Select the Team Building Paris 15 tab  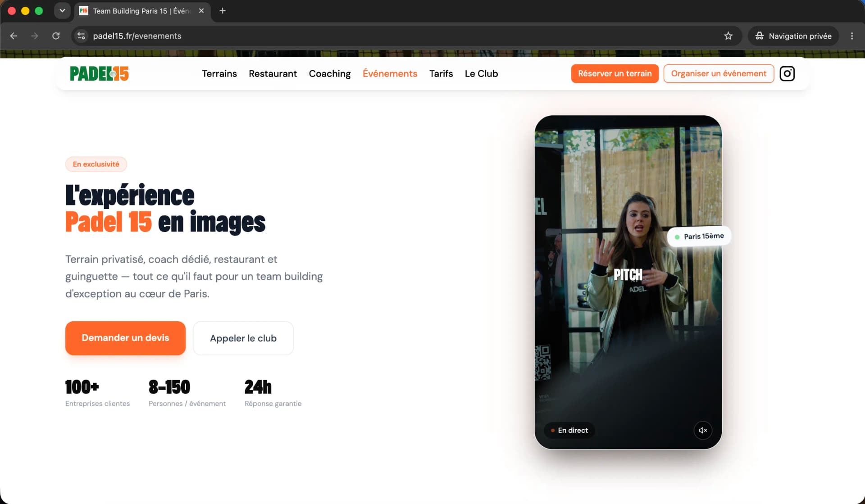coord(142,11)
